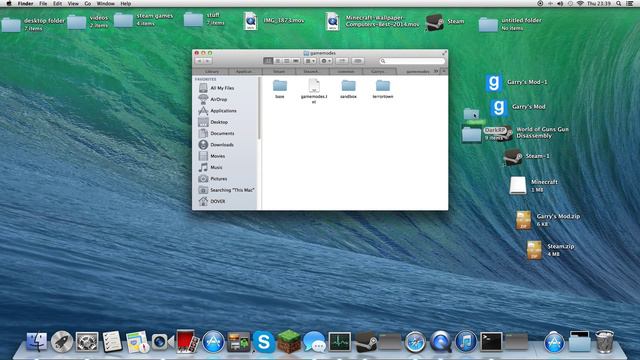The image size is (640, 360).
Task: Switch Finder to column view
Action: point(287,61)
